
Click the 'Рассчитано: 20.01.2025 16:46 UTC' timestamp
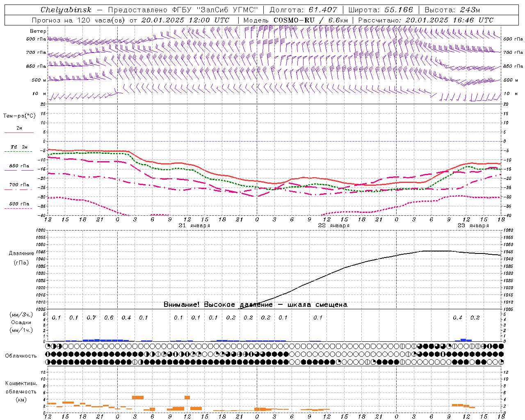[426, 20]
